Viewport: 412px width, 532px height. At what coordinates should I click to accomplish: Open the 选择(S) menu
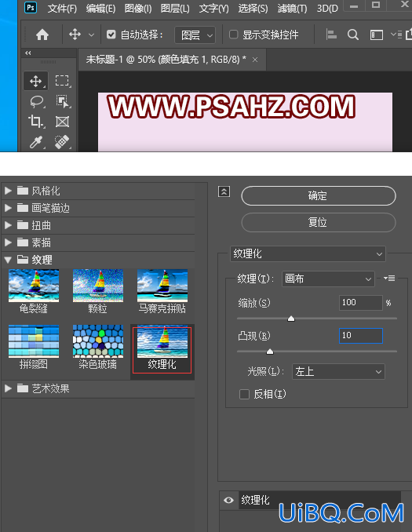[x=253, y=8]
